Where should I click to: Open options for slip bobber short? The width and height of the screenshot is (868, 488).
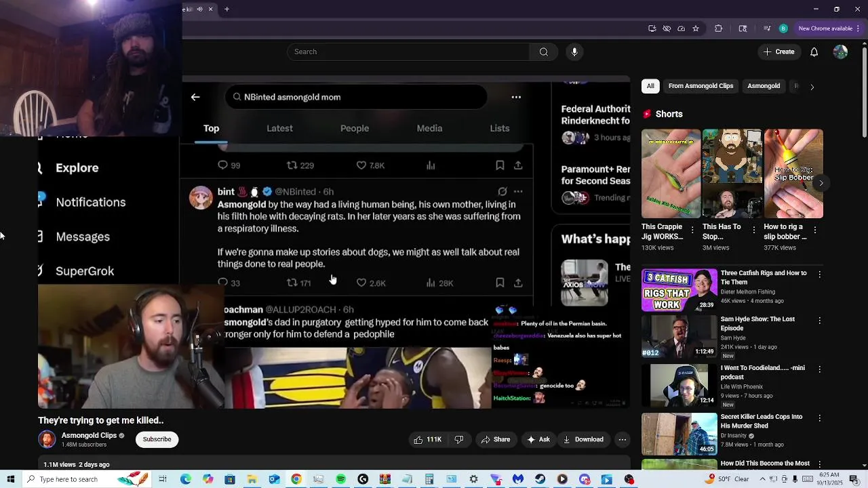pos(814,230)
